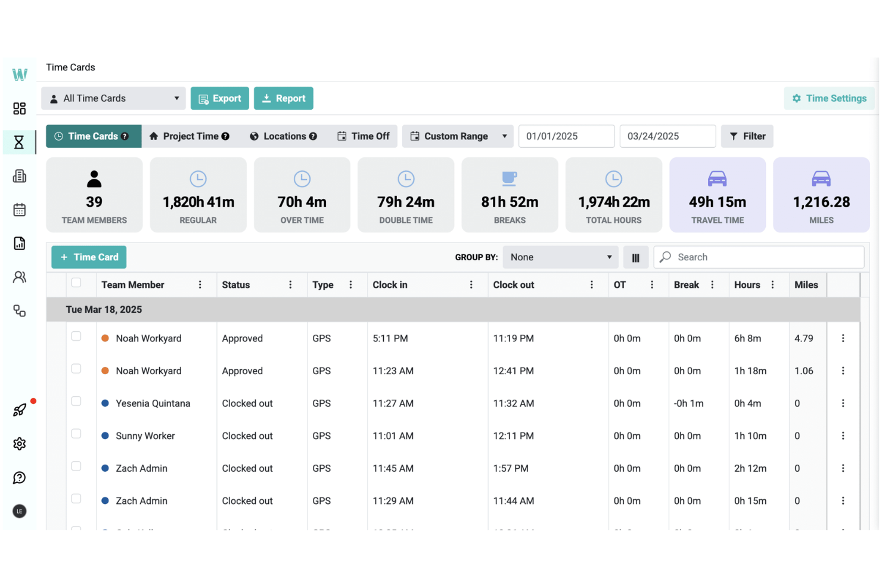The image size is (882, 588).
Task: Click the Workyard W logo
Action: tap(20, 74)
